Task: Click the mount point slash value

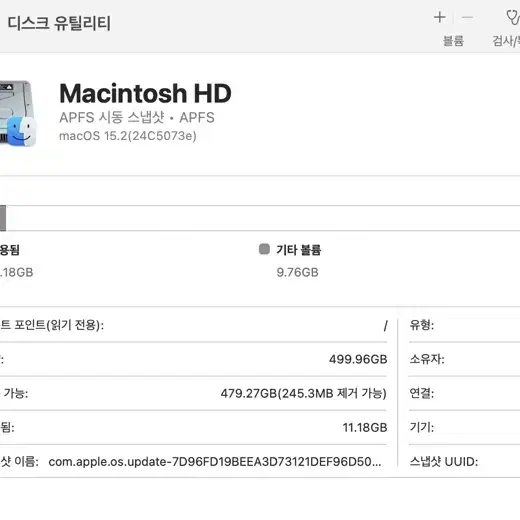Action: pyautogui.click(x=385, y=325)
